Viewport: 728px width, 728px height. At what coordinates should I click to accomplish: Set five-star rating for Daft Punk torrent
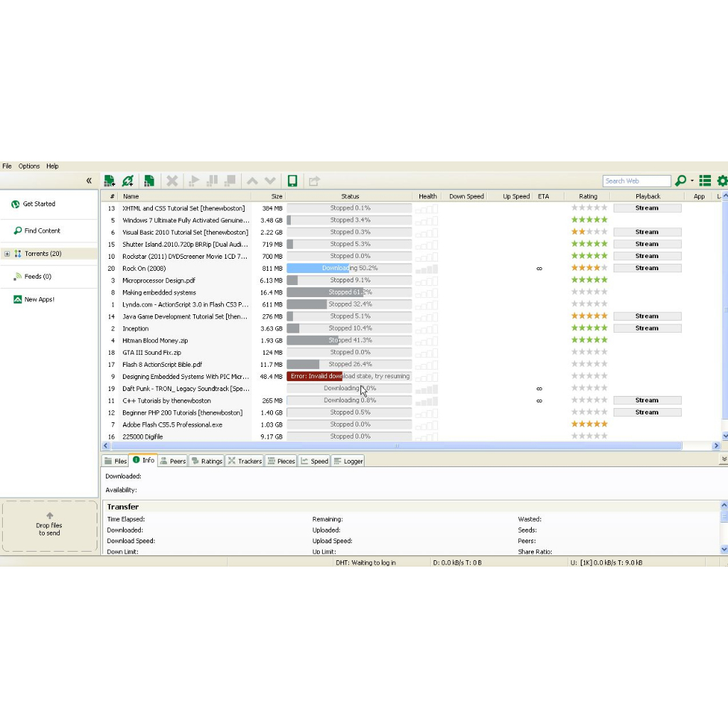(604, 389)
